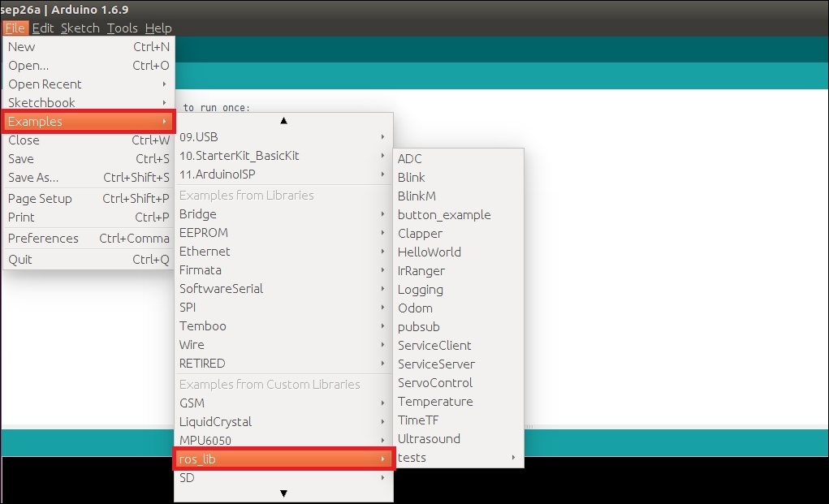
Task: Open the Clapper example sketch
Action: [x=459, y=234]
